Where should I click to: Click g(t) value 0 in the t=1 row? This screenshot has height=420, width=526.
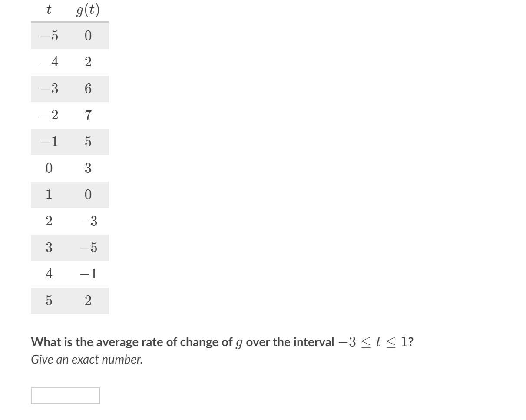point(88,195)
